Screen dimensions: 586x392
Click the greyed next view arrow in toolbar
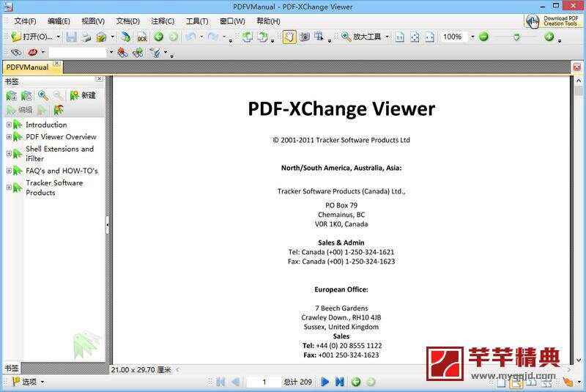click(173, 37)
